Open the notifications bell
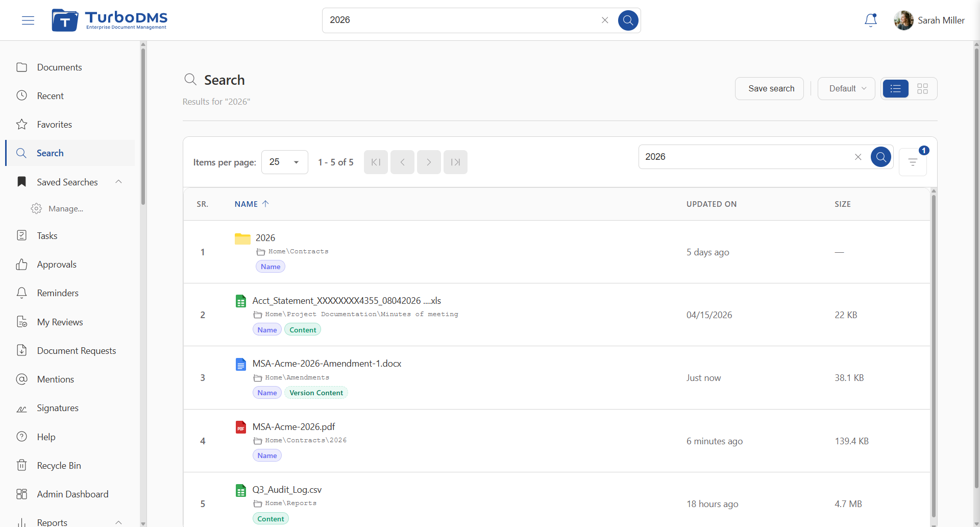Viewport: 980px width, 527px height. [x=871, y=20]
